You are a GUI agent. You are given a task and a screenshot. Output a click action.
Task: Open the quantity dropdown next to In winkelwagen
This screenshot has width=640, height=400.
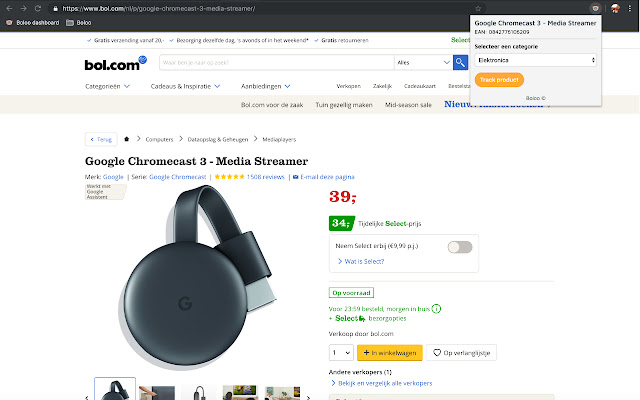[x=341, y=352]
